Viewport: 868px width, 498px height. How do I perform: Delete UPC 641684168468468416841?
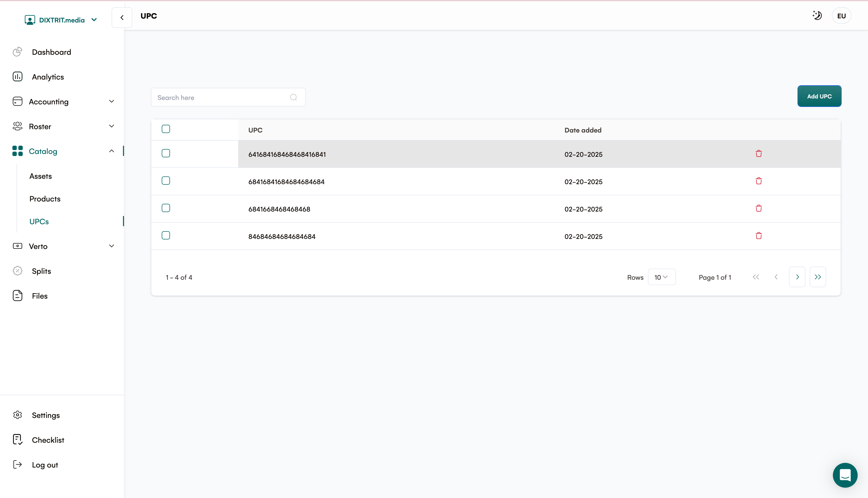click(x=758, y=154)
